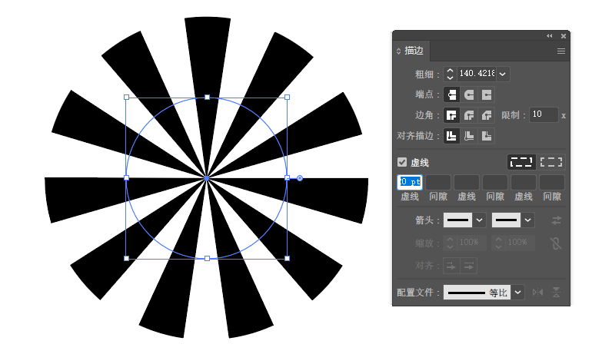Click the first 间隙 gap input field
Image resolution: width=602 pixels, height=364 pixels.
438,182
